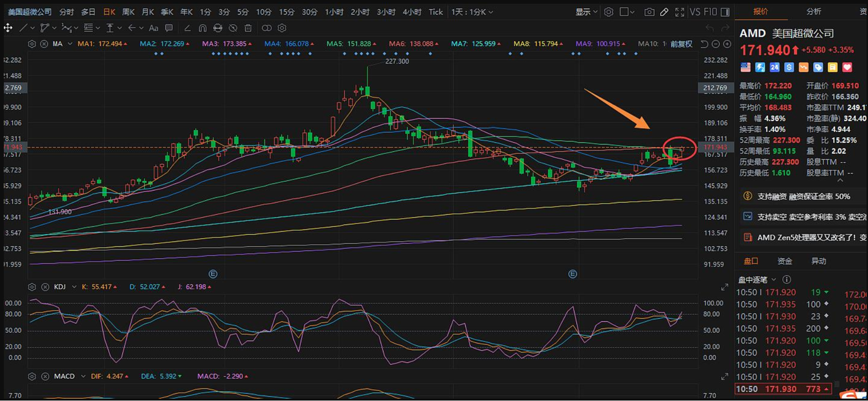The image size is (868, 401).
Task: Toggle the linked circles drawing lock
Action: point(266,28)
